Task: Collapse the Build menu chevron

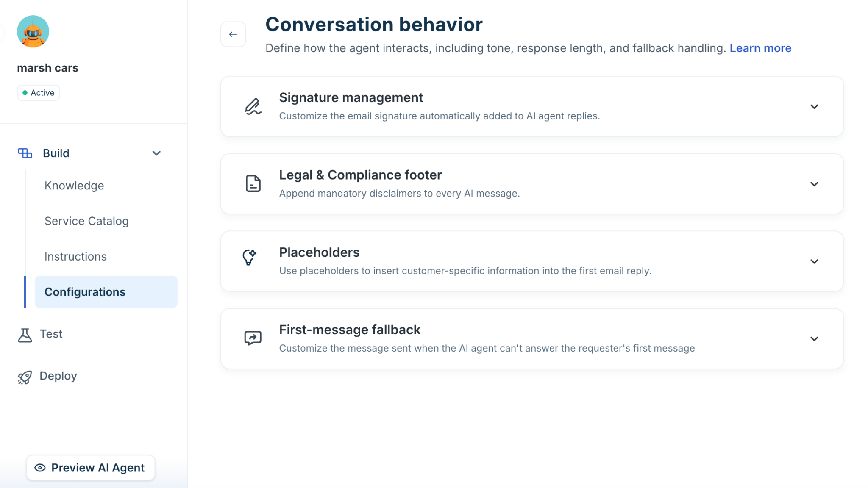Action: [156, 153]
